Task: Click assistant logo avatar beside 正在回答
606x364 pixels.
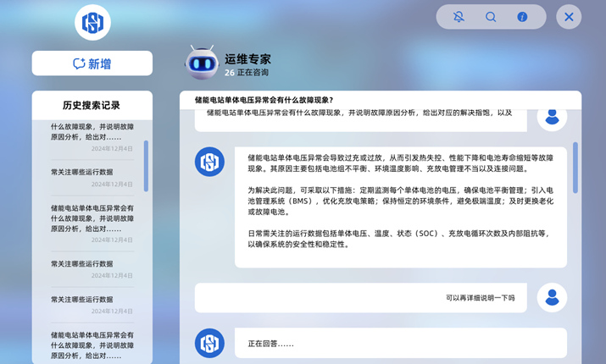Action: pos(209,343)
